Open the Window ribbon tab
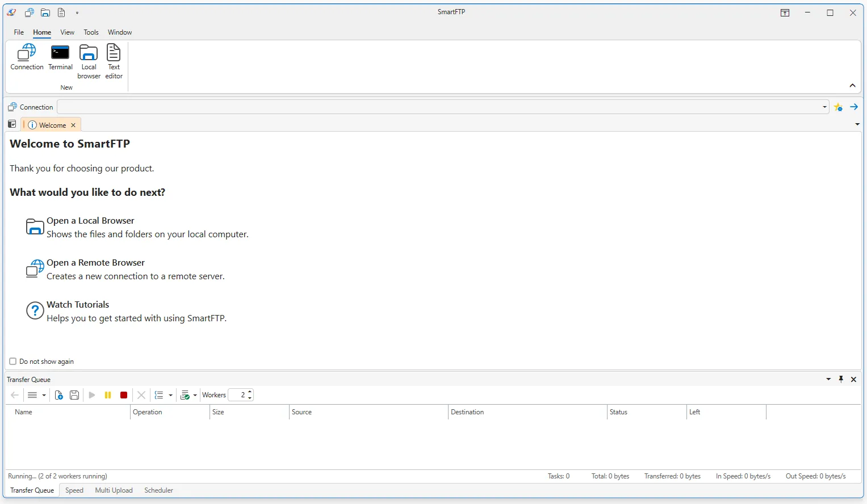867x504 pixels. [120, 32]
